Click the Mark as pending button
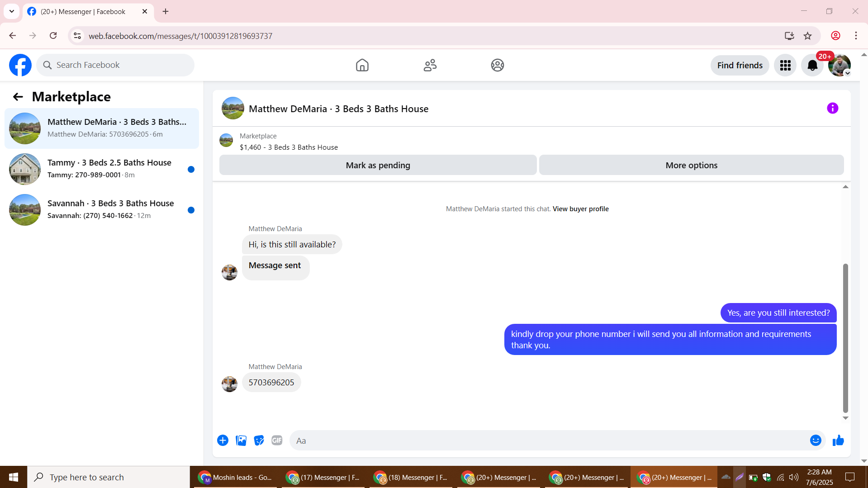This screenshot has width=868, height=488. pyautogui.click(x=378, y=165)
